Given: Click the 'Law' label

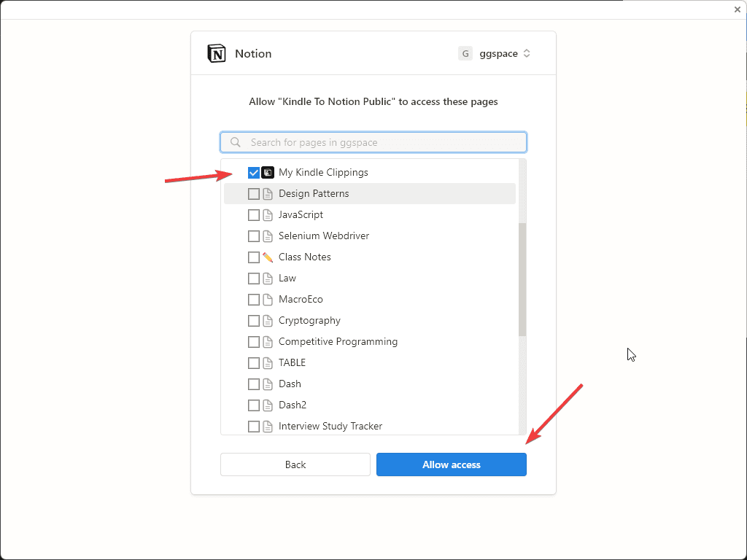Looking at the screenshot, I should pyautogui.click(x=287, y=278).
